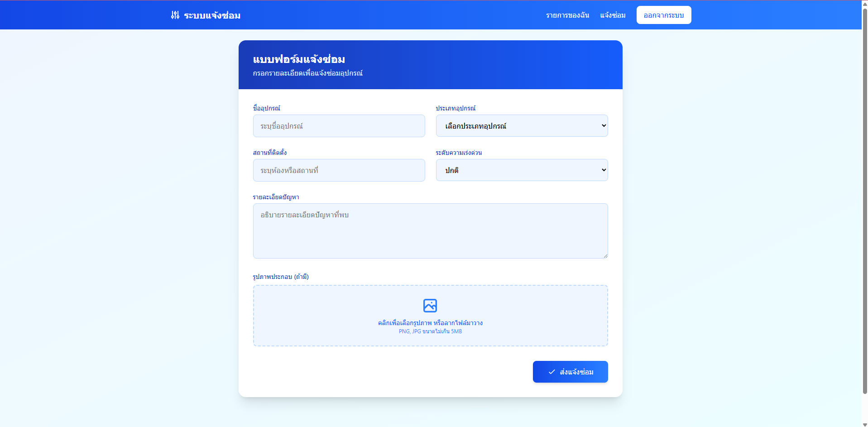
Task: Focus the สถานที่ติดตั้ง input field
Action: pos(339,170)
